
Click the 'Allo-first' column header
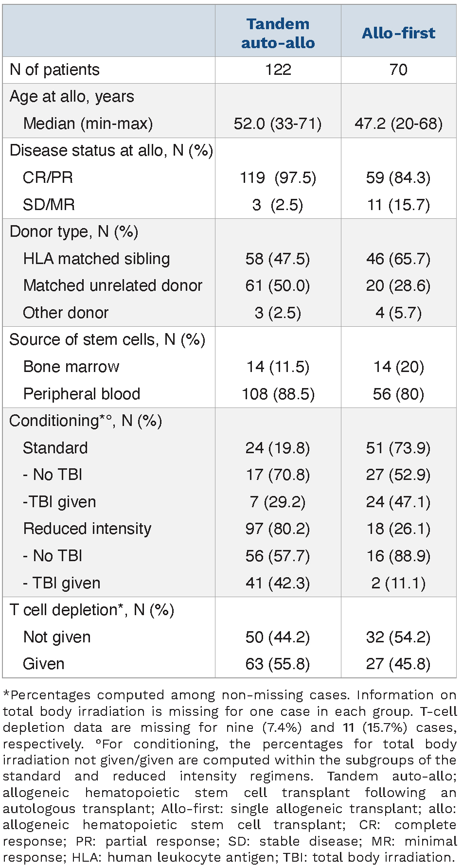coord(398,33)
